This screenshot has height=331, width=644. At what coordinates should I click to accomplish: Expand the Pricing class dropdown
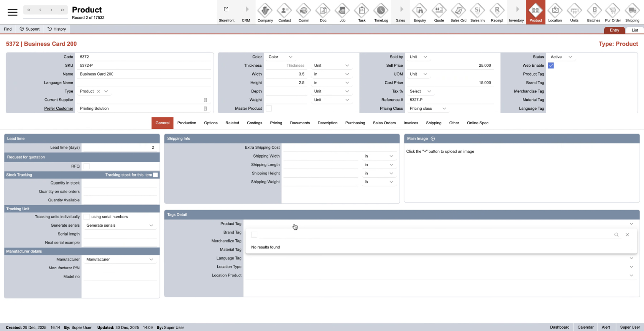tap(428, 109)
